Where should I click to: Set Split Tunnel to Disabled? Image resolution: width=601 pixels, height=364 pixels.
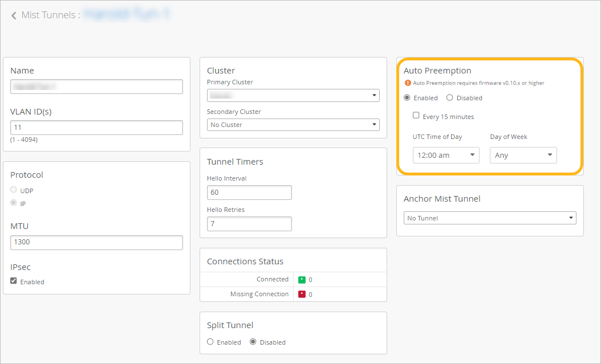pyautogui.click(x=253, y=342)
